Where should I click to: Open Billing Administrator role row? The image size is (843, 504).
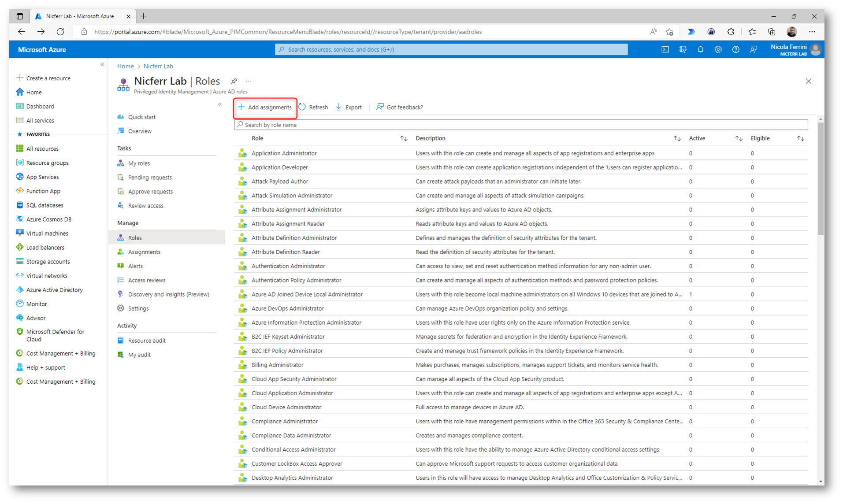[521, 365]
